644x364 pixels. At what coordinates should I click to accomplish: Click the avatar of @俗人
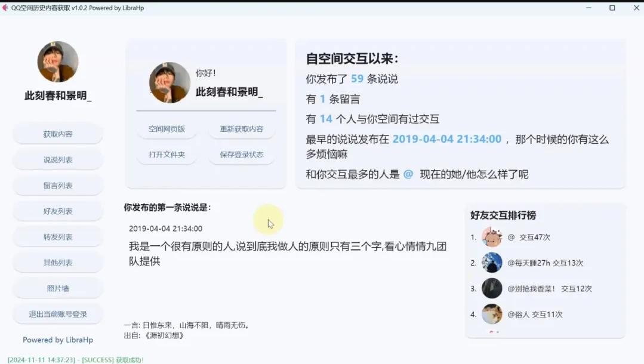(x=492, y=314)
